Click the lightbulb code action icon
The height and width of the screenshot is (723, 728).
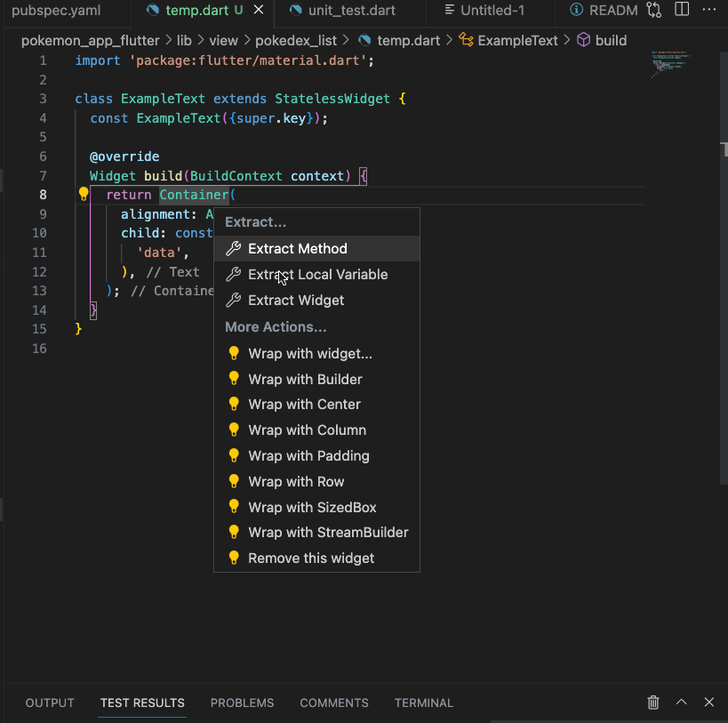coord(83,194)
